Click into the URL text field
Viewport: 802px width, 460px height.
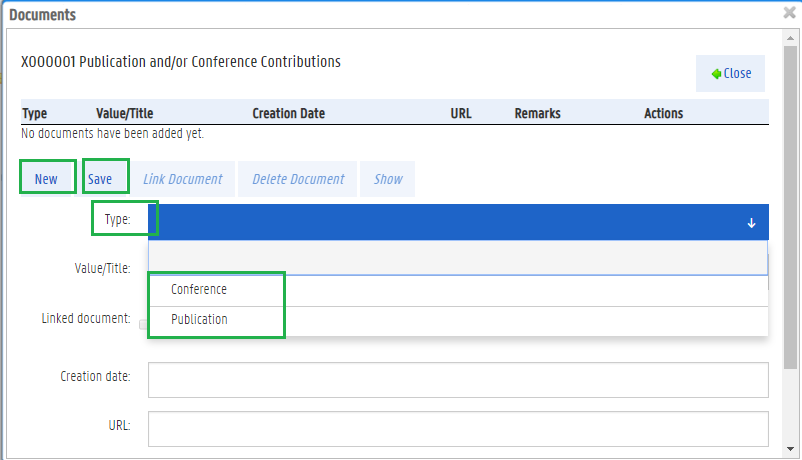(457, 427)
